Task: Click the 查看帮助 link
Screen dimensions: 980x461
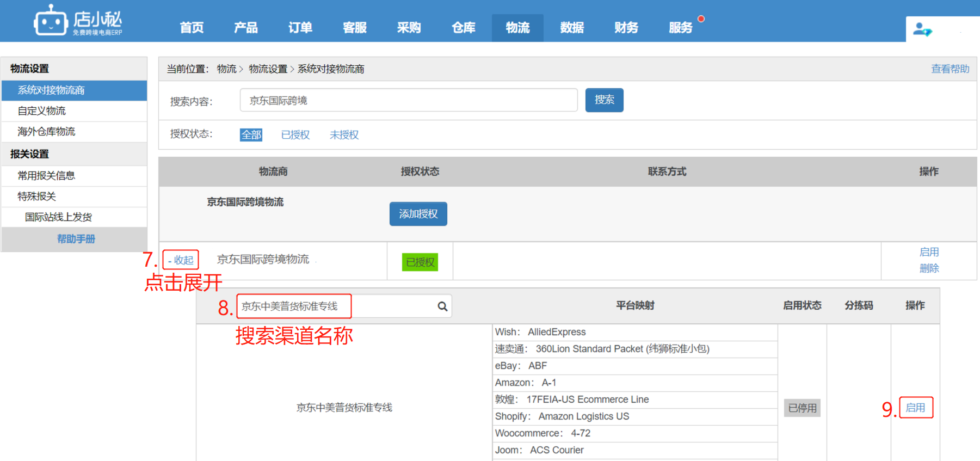Action: 950,69
